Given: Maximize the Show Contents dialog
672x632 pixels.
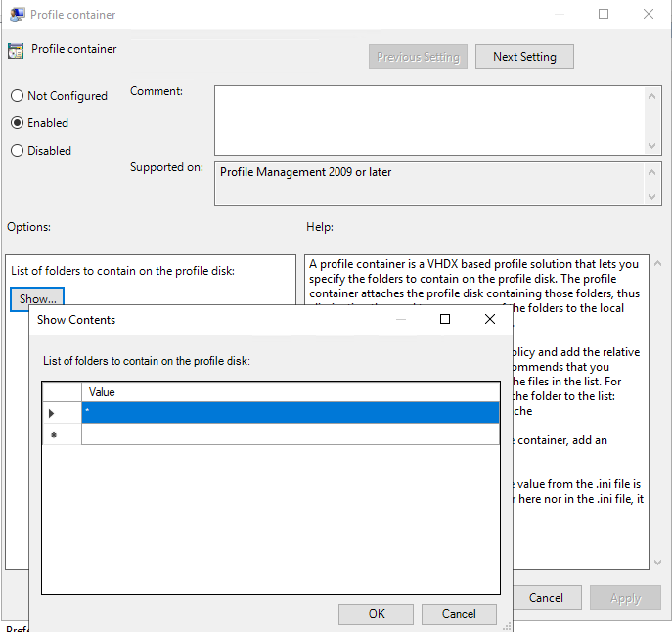Looking at the screenshot, I should [x=445, y=320].
